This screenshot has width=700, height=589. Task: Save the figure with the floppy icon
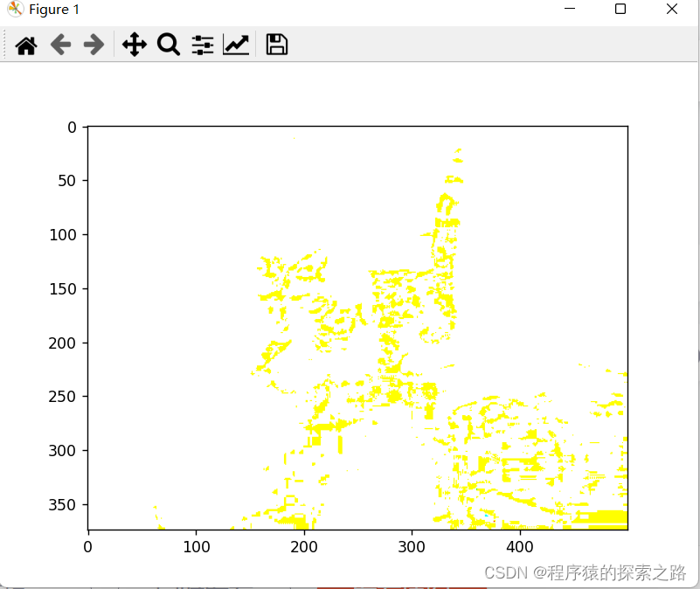click(x=276, y=45)
